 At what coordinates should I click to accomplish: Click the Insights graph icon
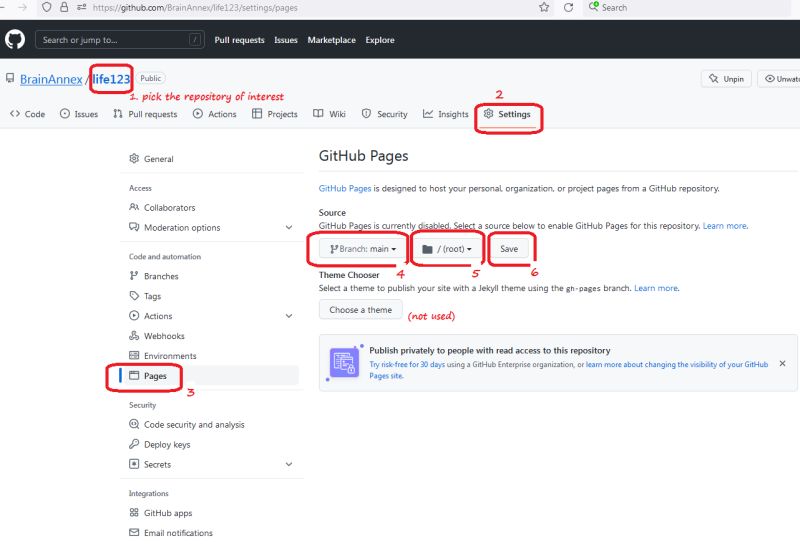(428, 113)
